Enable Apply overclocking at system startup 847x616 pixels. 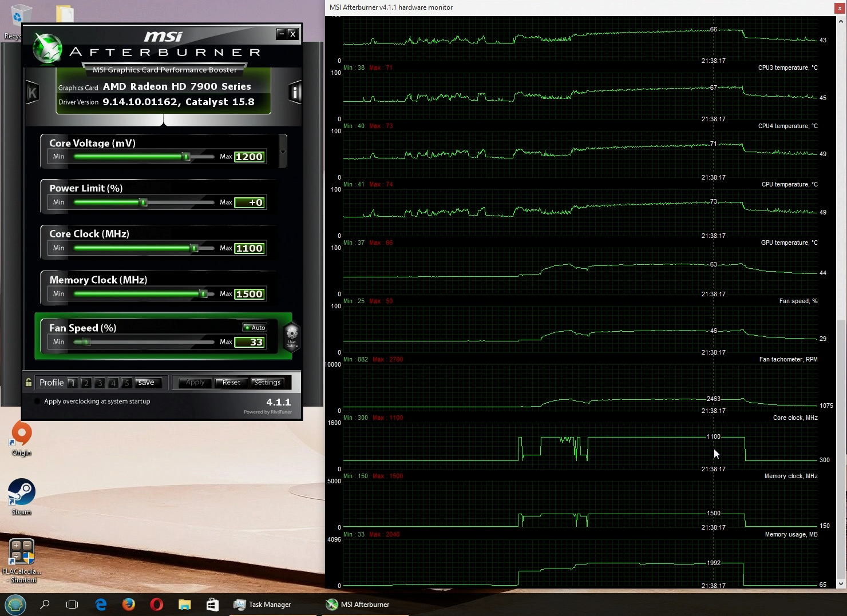38,402
